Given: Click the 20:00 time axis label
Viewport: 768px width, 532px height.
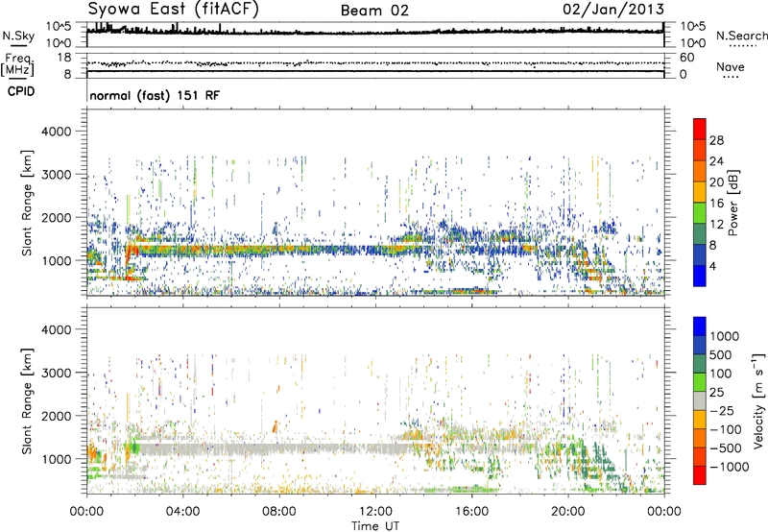Looking at the screenshot, I should (567, 512).
